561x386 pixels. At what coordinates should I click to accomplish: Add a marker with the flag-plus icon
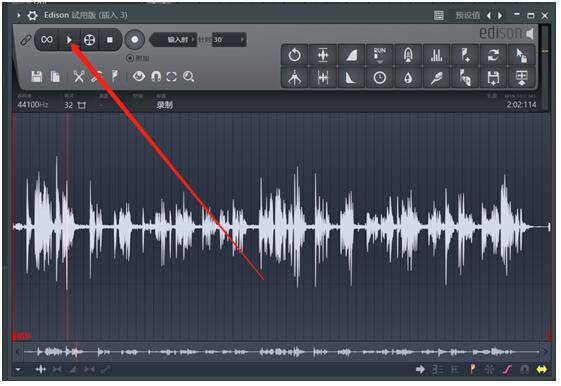click(465, 55)
